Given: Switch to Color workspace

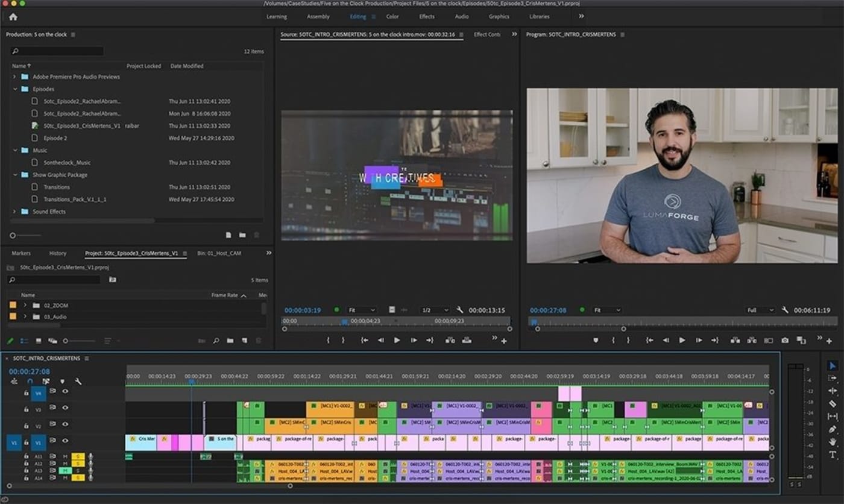Looking at the screenshot, I should (392, 16).
